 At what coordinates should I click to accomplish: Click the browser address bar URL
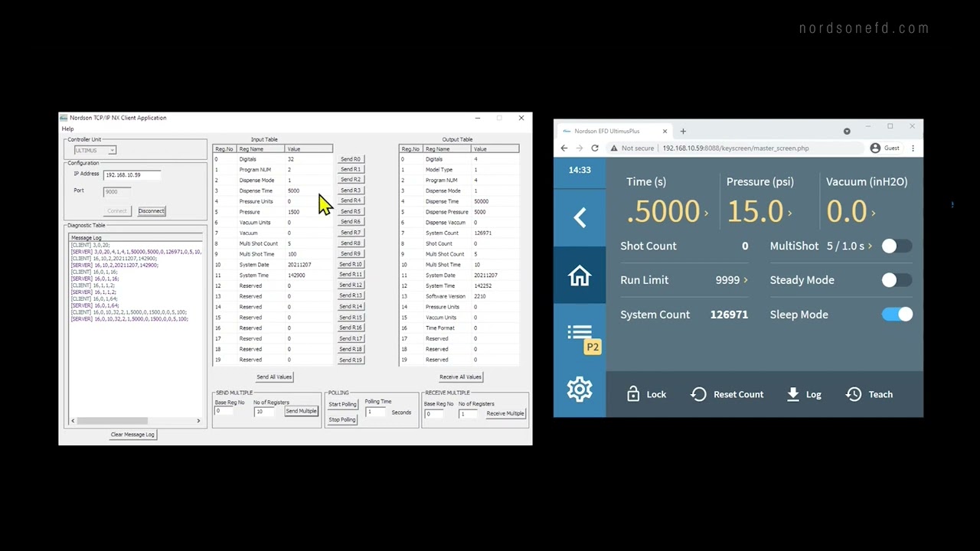coord(736,148)
